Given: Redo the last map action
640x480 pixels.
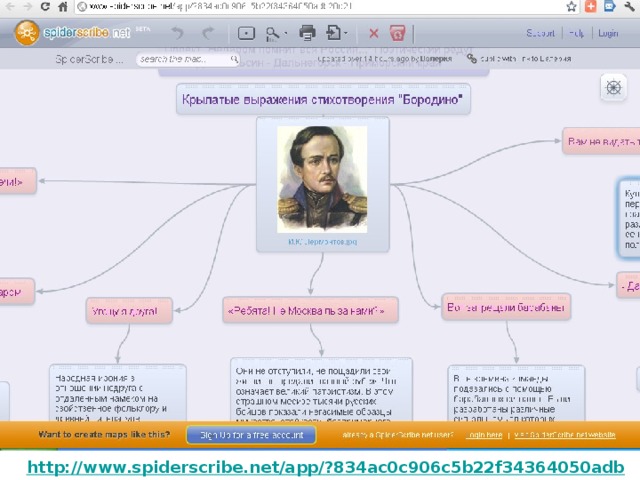Looking at the screenshot, I should point(208,33).
